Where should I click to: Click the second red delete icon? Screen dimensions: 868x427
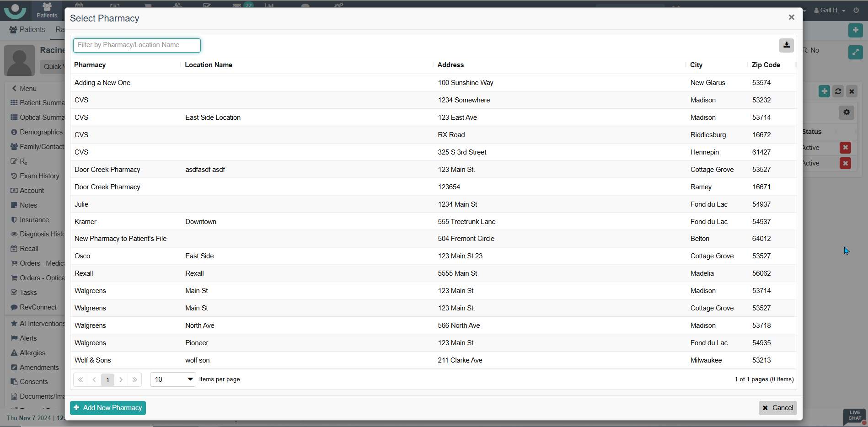point(845,163)
